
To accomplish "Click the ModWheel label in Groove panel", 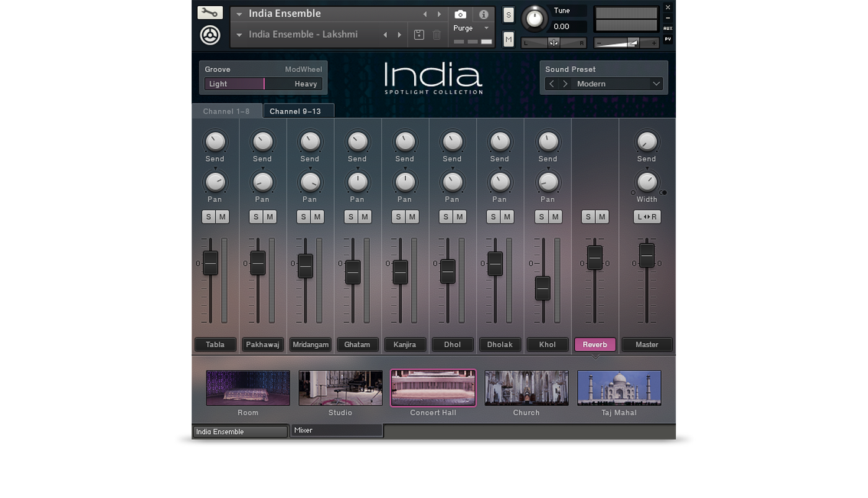I will (303, 69).
